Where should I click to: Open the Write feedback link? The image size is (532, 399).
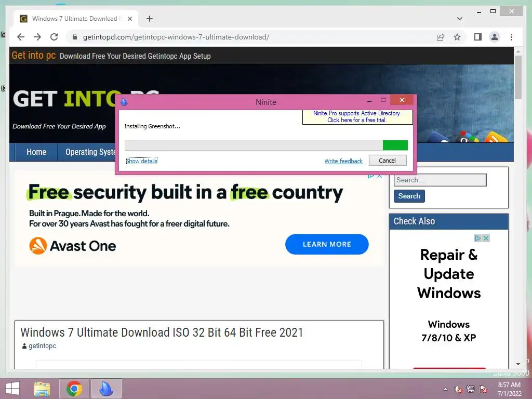tap(343, 161)
